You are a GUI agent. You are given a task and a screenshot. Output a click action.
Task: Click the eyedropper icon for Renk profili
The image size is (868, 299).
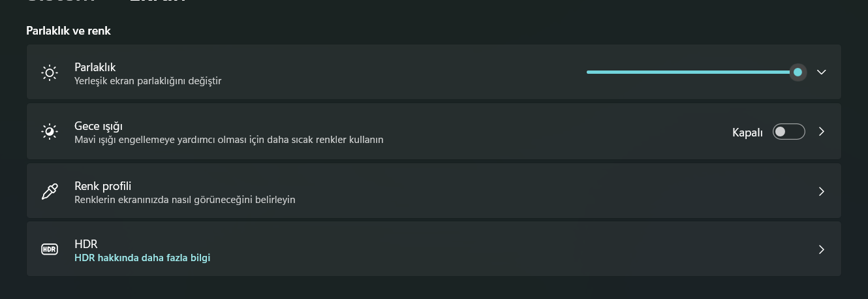click(50, 191)
